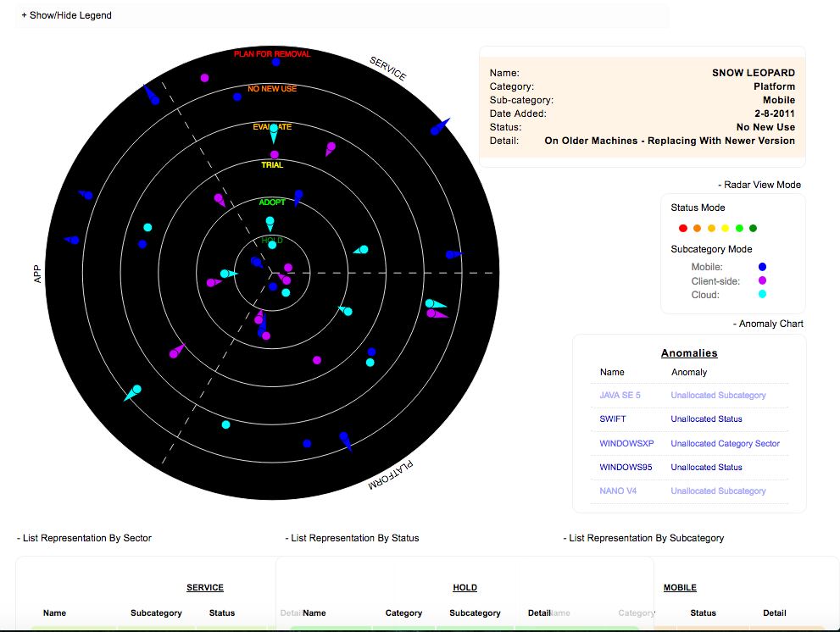The height and width of the screenshot is (632, 840).
Task: Click the magenta Client-side subcategory dot
Action: coord(762,280)
